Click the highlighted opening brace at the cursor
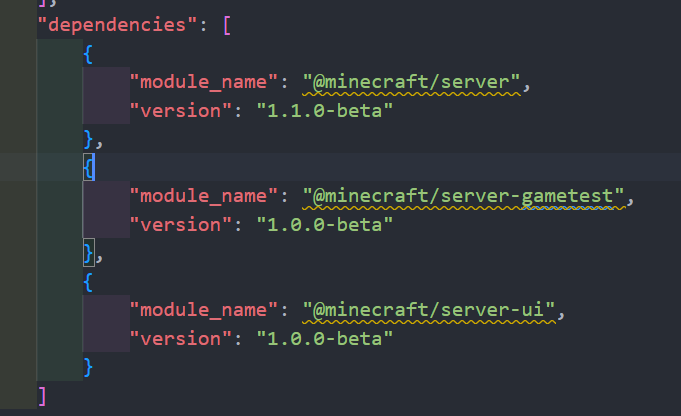The image size is (681, 416). click(x=89, y=168)
